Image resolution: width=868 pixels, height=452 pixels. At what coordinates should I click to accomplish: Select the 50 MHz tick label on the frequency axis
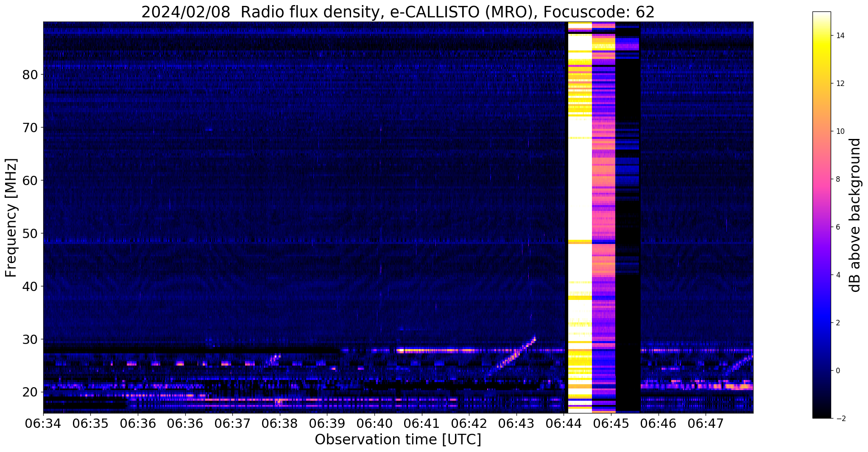click(x=30, y=233)
